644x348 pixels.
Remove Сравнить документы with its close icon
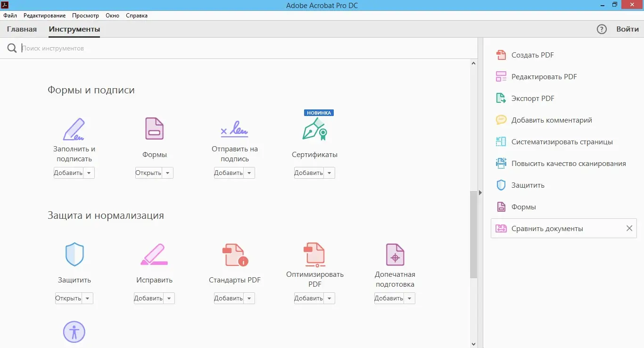[629, 228]
